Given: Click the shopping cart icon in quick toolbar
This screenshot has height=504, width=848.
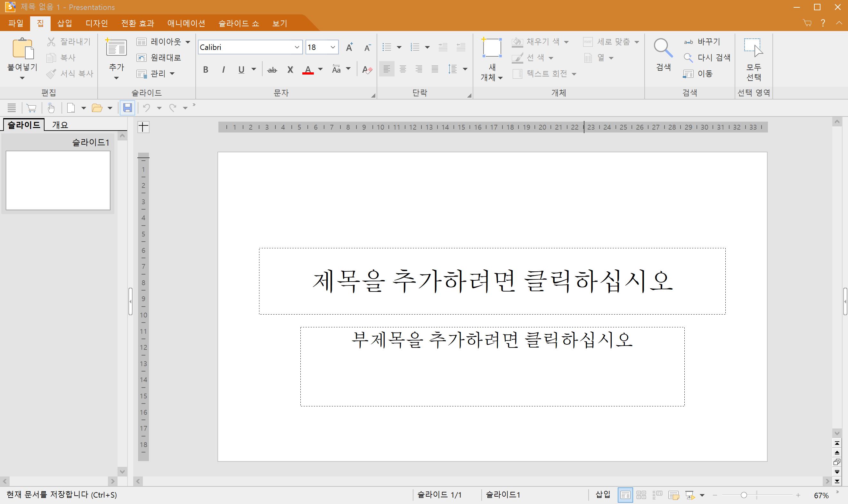Looking at the screenshot, I should [31, 108].
